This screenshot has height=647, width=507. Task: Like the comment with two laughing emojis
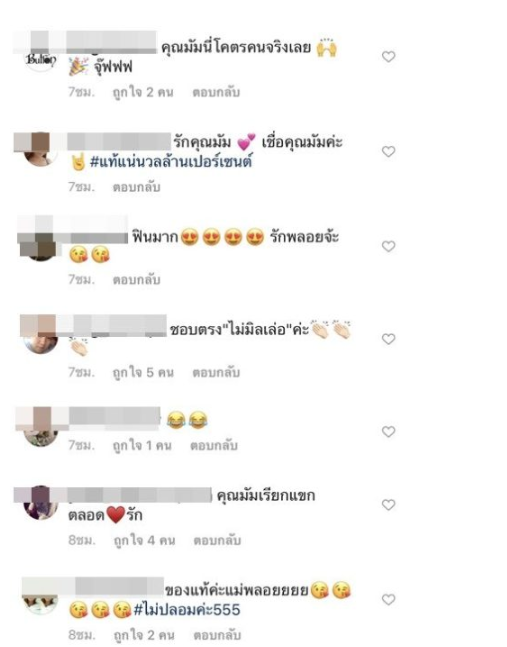tap(388, 432)
